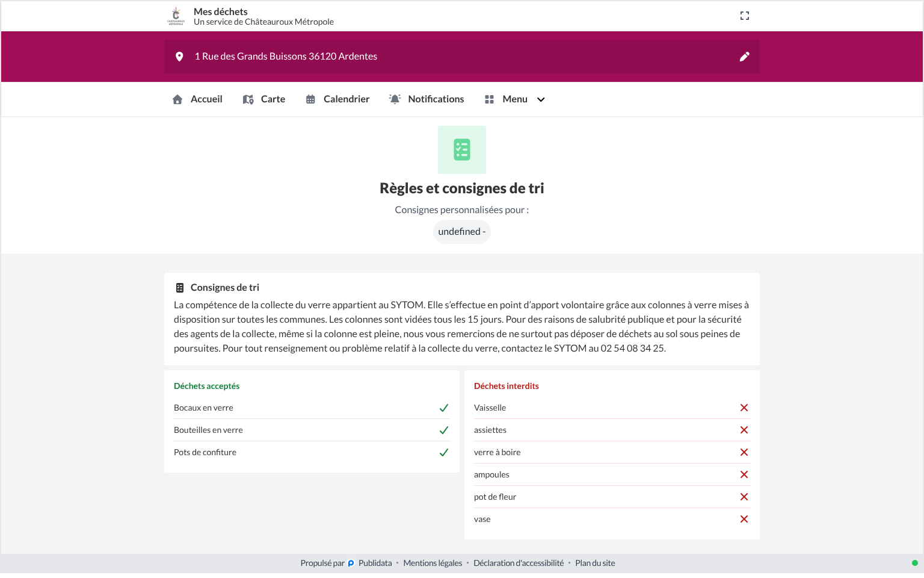
Task: Toggle fullscreen mode icon
Action: (745, 16)
